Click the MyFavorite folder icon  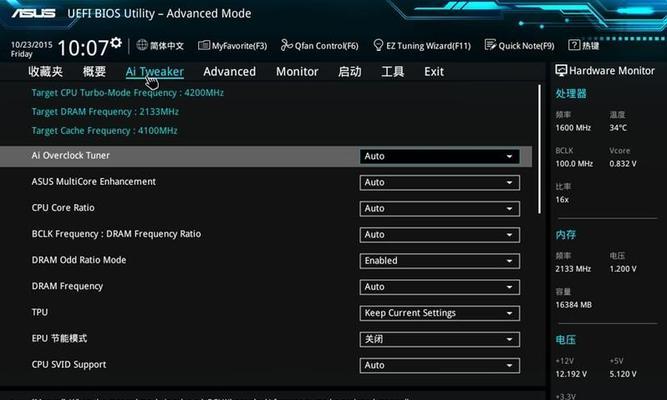(204, 45)
